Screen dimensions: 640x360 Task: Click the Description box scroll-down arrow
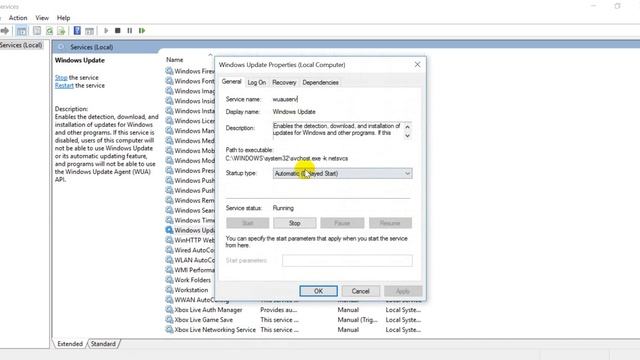click(x=407, y=136)
